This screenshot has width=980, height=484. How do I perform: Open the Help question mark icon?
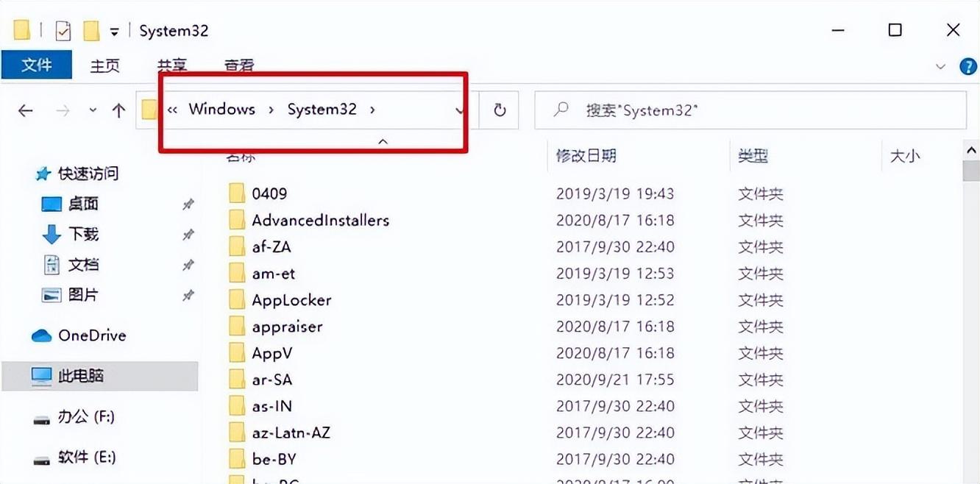(x=969, y=66)
